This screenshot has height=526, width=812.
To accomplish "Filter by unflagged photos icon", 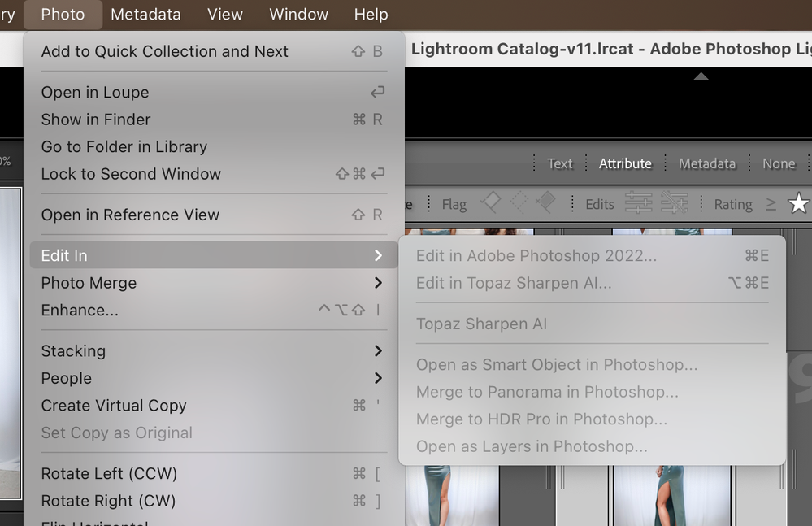I will (x=519, y=203).
